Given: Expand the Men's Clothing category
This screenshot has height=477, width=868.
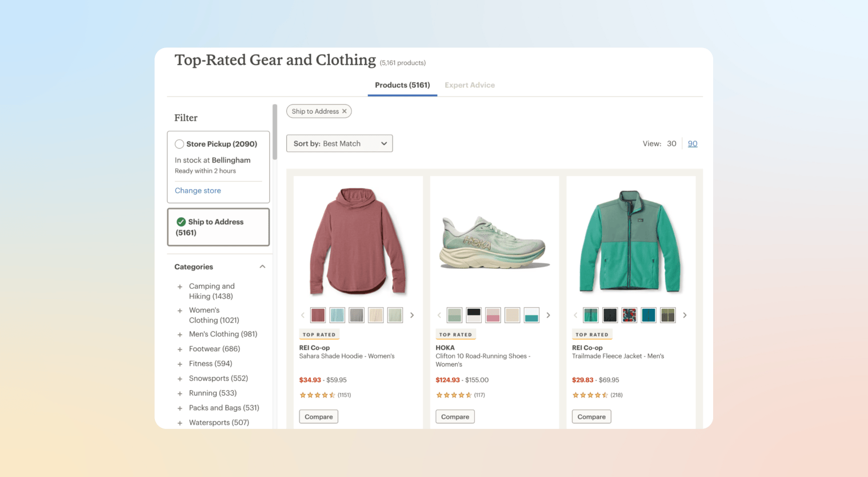Looking at the screenshot, I should pos(179,334).
